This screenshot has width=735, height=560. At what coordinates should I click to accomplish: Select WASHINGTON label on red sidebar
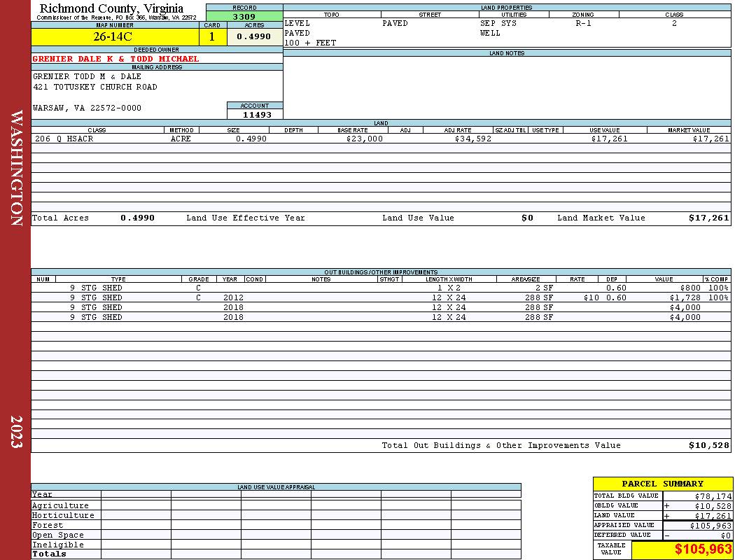16,168
